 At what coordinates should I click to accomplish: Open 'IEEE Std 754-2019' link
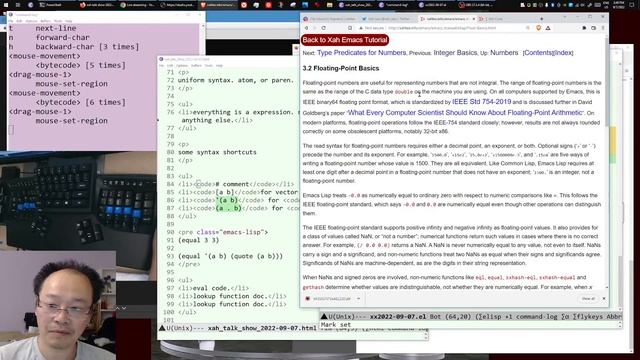[x=481, y=102]
